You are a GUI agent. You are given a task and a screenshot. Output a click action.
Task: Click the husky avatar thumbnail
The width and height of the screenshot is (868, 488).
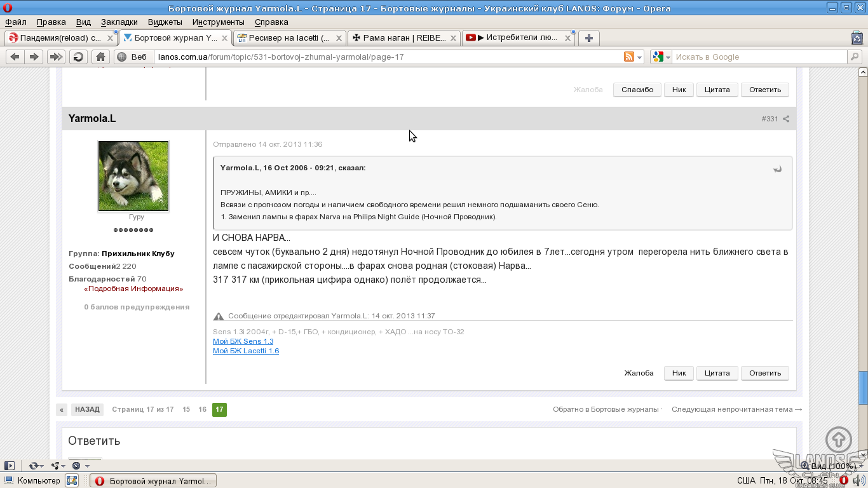133,176
